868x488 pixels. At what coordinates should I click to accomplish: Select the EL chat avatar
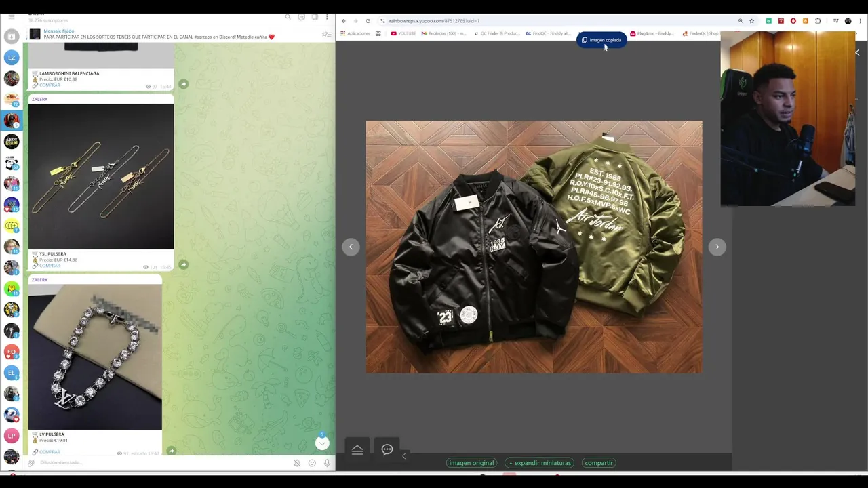coord(12,373)
